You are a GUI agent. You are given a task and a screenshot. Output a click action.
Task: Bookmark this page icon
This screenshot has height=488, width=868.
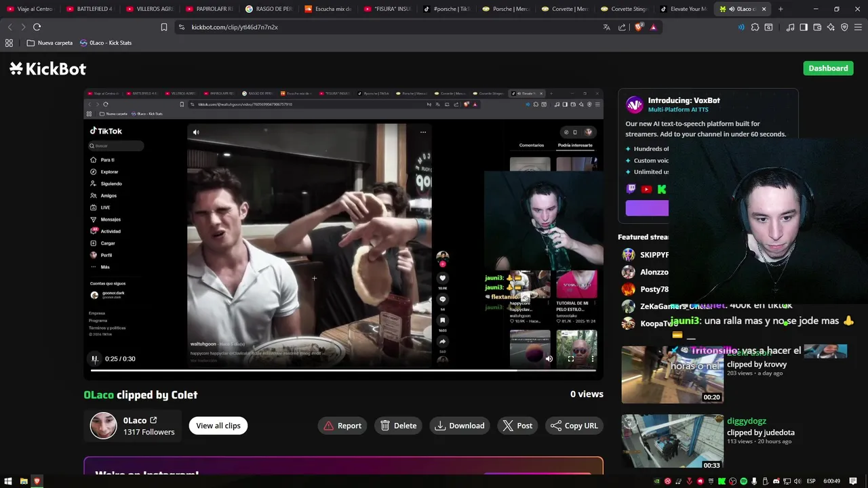pyautogui.click(x=164, y=27)
